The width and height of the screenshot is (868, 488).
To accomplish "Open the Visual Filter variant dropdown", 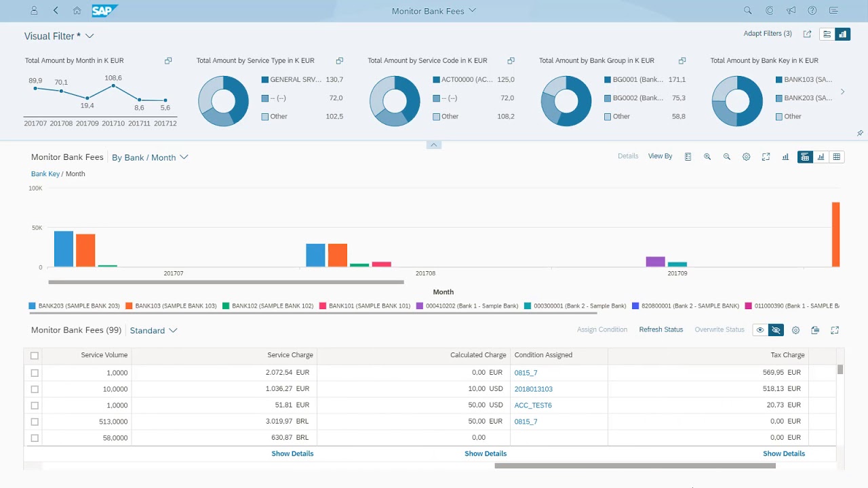I will [59, 36].
